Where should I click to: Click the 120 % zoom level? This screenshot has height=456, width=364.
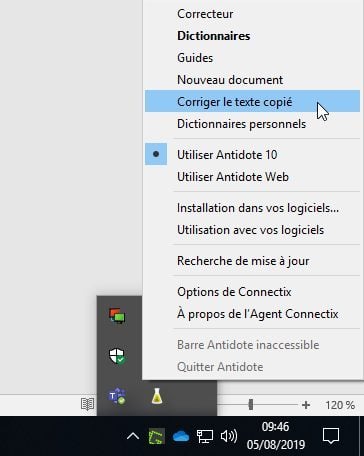click(340, 405)
